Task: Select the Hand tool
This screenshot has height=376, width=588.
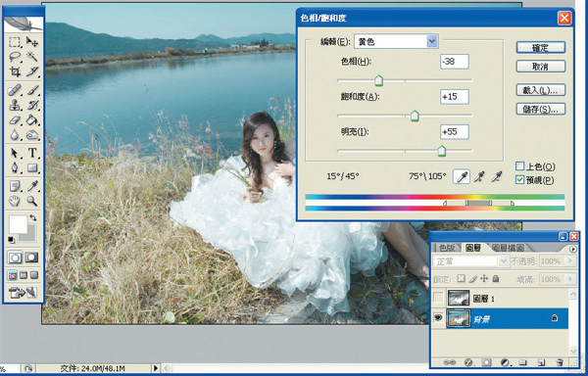Action: coord(15,201)
